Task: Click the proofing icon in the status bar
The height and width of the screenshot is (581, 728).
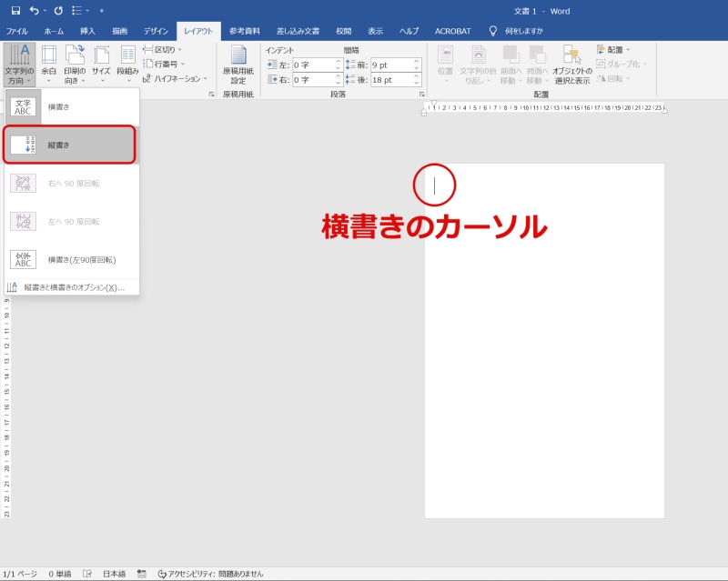Action: tap(86, 574)
